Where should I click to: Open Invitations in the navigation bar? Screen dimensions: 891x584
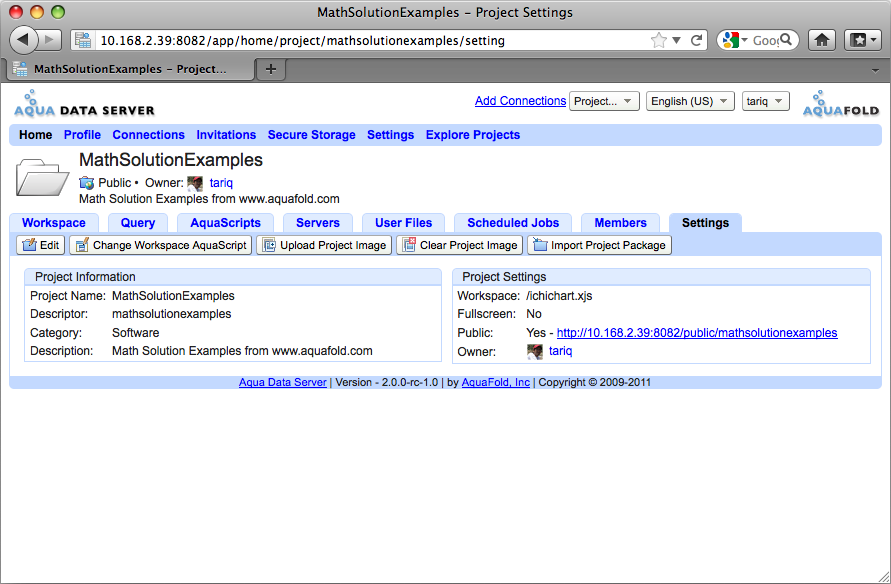[x=226, y=135]
